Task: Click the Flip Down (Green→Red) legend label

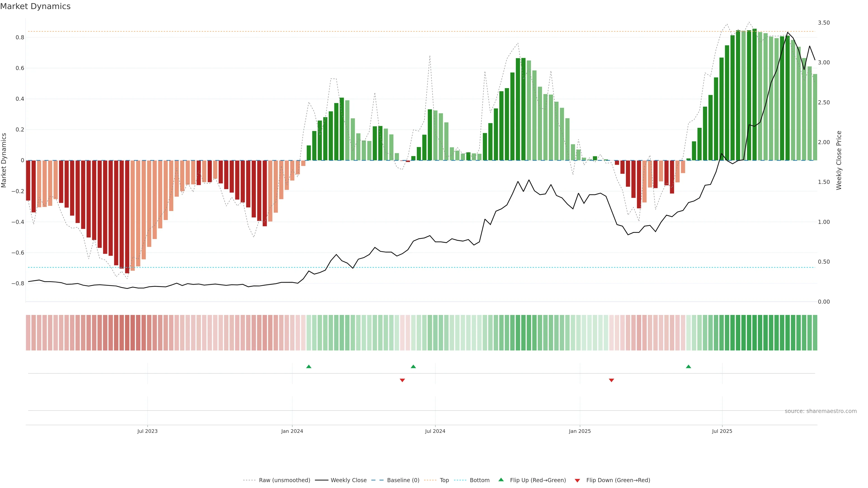Action: click(618, 480)
